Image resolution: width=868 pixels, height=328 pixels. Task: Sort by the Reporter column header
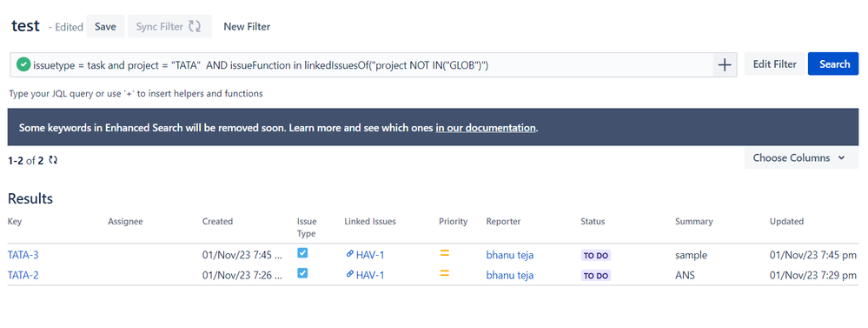coord(503,221)
